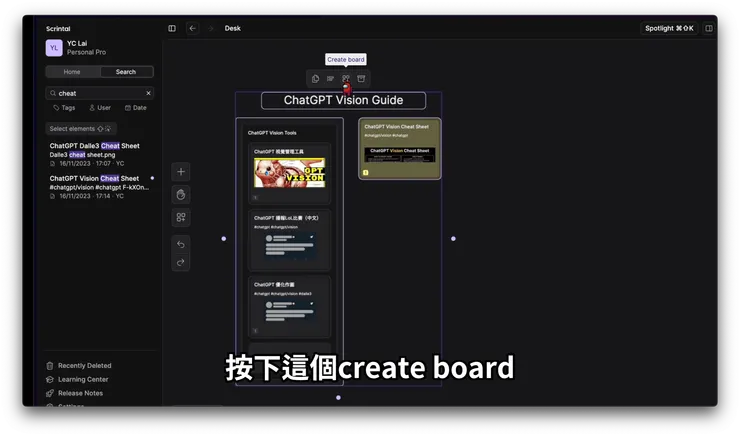This screenshot has width=740, height=436.
Task: Click the left selection handle dot
Action: point(224,239)
